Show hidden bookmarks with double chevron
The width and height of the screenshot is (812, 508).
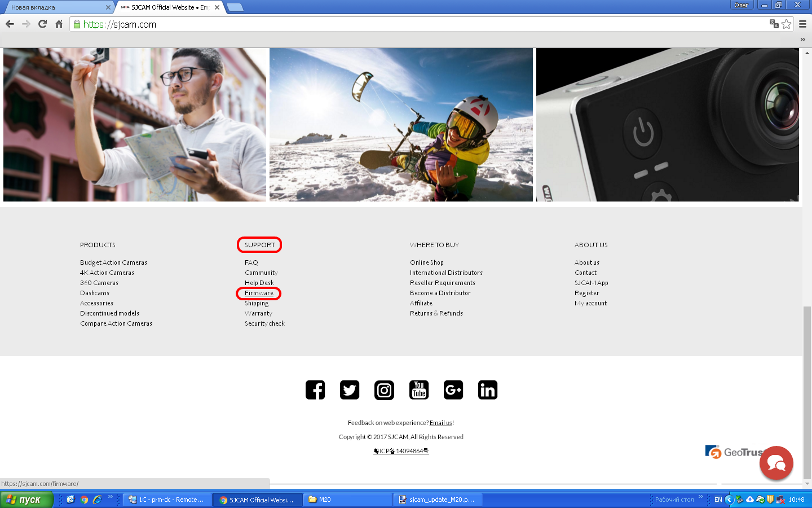(802, 40)
